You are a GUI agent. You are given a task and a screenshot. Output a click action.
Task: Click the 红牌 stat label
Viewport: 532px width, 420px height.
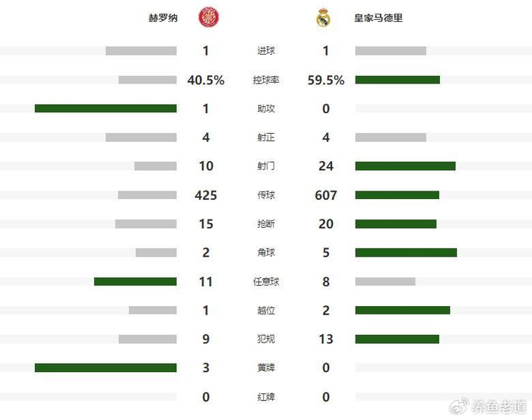point(266,396)
